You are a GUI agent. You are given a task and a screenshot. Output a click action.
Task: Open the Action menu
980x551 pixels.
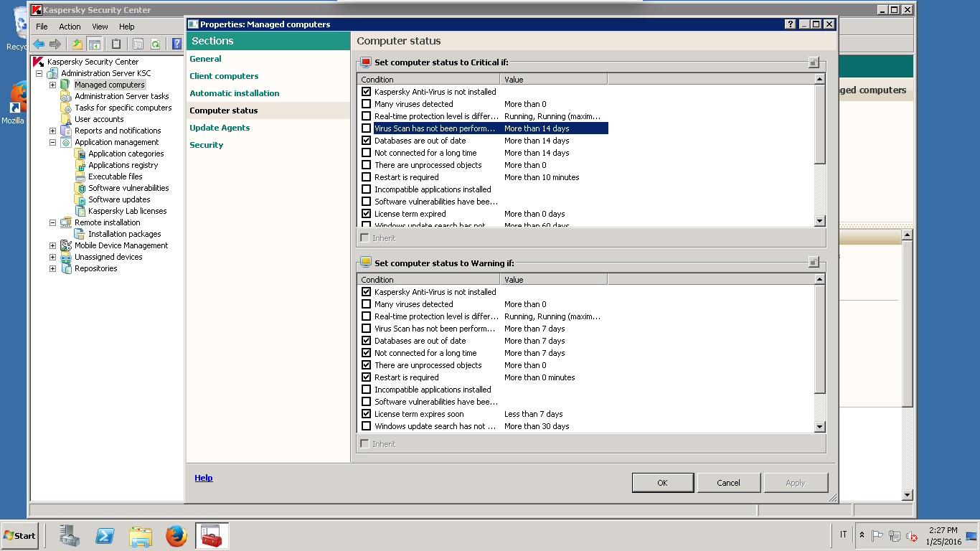pos(70,27)
